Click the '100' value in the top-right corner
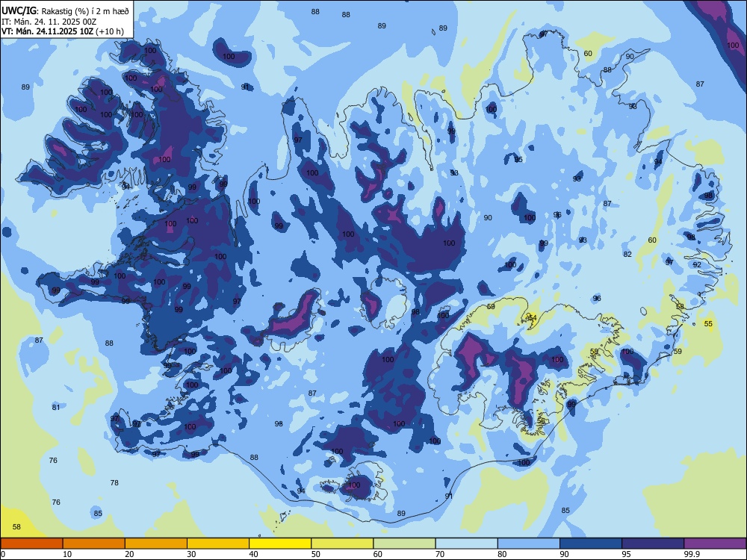The width and height of the screenshot is (747, 560). click(733, 46)
